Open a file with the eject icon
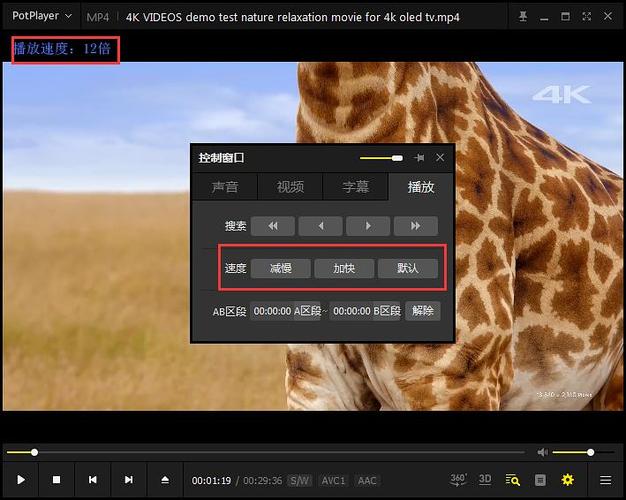This screenshot has height=500, width=626. tap(165, 480)
